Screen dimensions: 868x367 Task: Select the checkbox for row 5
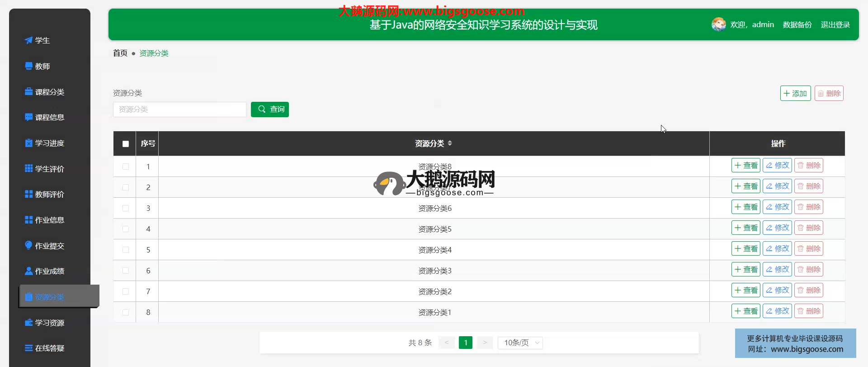(x=126, y=250)
